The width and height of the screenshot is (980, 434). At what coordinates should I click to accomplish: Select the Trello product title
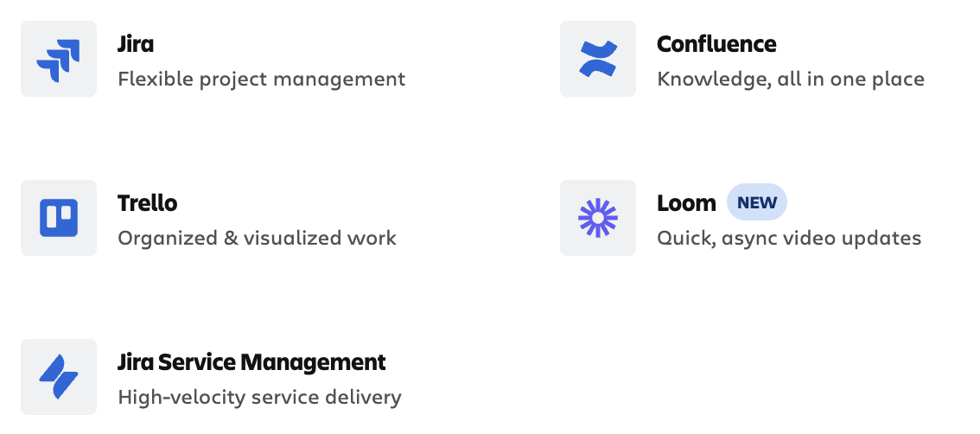(x=148, y=202)
